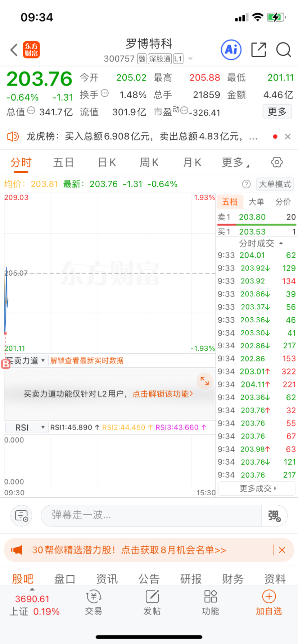
Task: Enable 大单模式 button
Action: coord(275,184)
